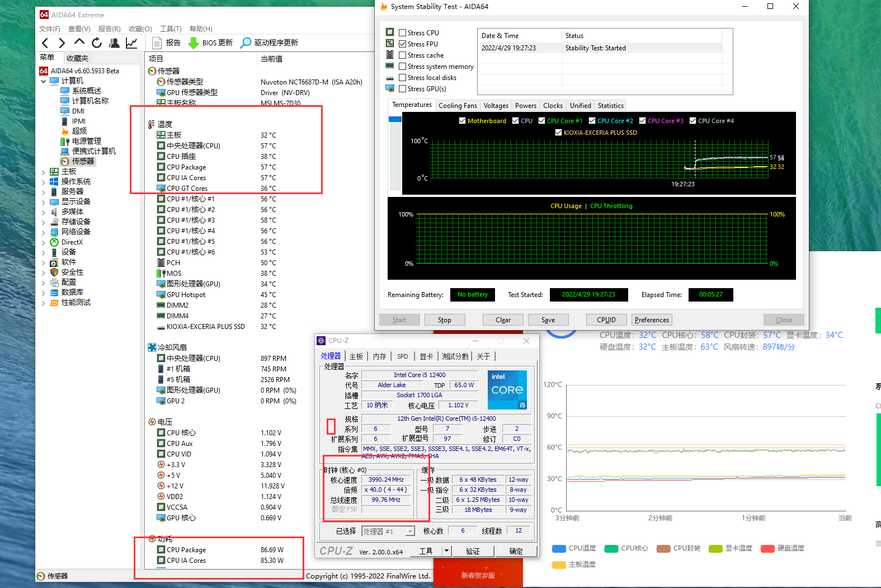881x588 pixels.
Task: Click BIOS 更新 green download arrow
Action: (x=194, y=43)
